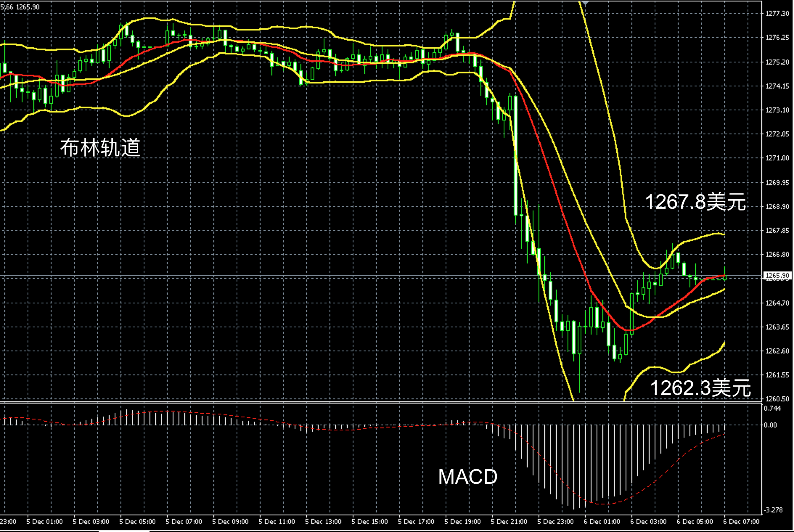Click the white tab gap on bottom edge

(124, 531)
